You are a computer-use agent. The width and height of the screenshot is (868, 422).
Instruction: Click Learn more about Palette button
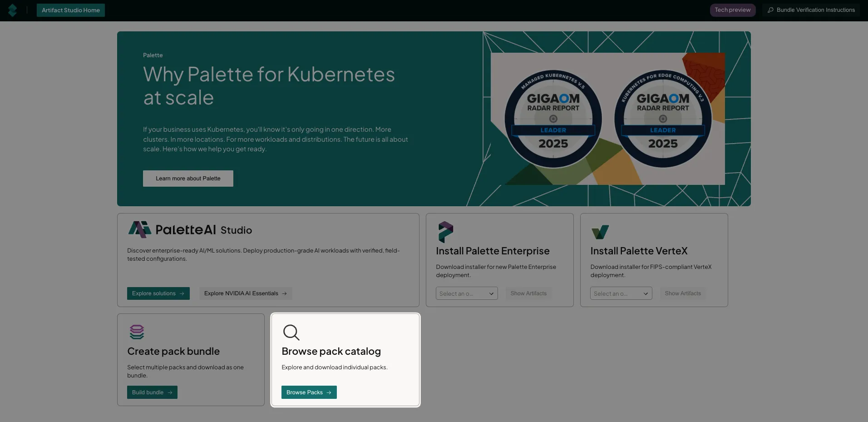point(188,179)
